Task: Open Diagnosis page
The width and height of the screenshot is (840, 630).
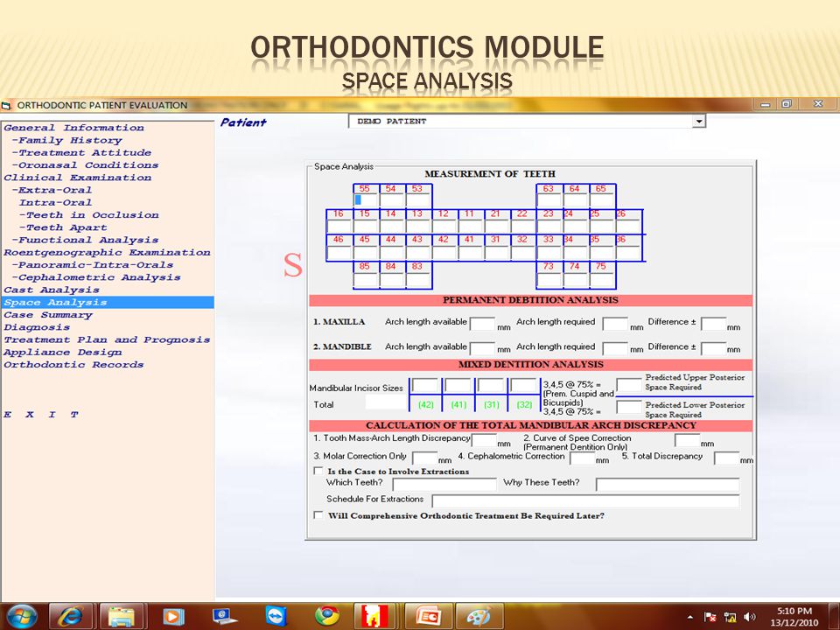Action: pos(37,327)
